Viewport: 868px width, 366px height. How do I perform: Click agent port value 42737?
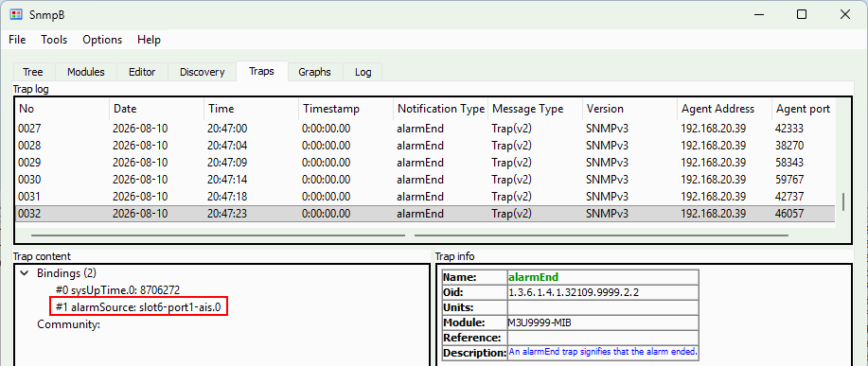(789, 197)
